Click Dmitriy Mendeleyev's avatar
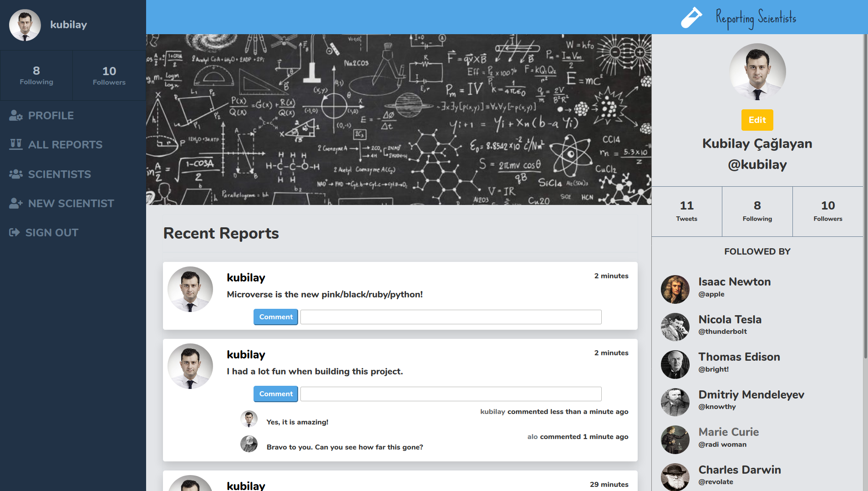Viewport: 868px width, 491px height. tap(675, 402)
